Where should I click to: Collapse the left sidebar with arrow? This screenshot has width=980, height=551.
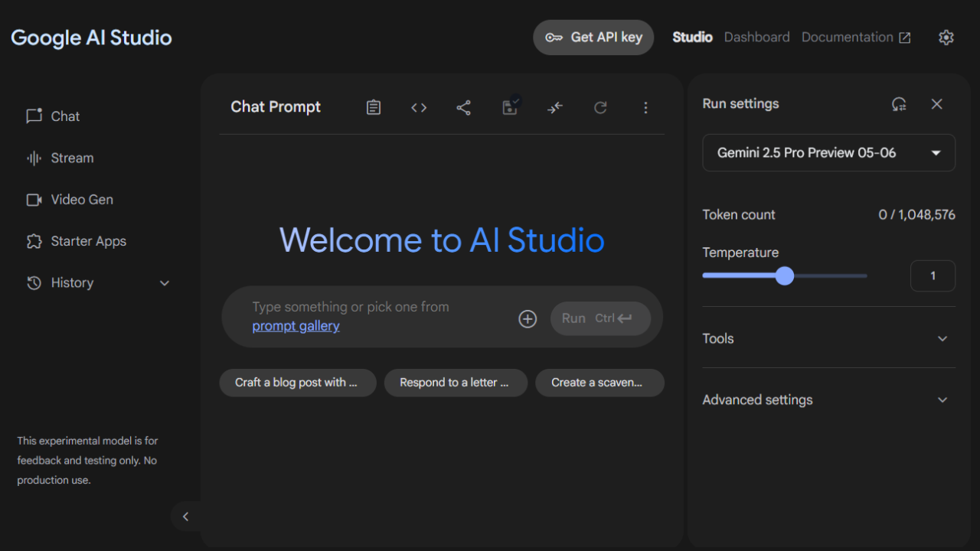(185, 517)
